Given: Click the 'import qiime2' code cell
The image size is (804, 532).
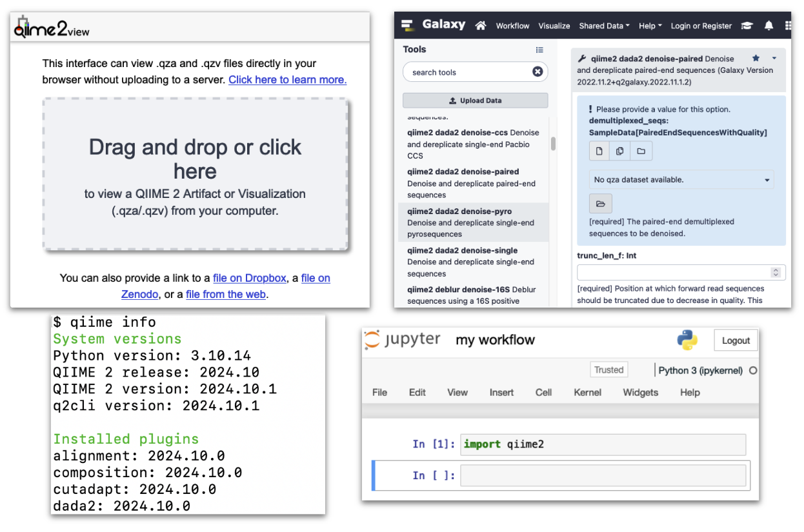Looking at the screenshot, I should [603, 444].
